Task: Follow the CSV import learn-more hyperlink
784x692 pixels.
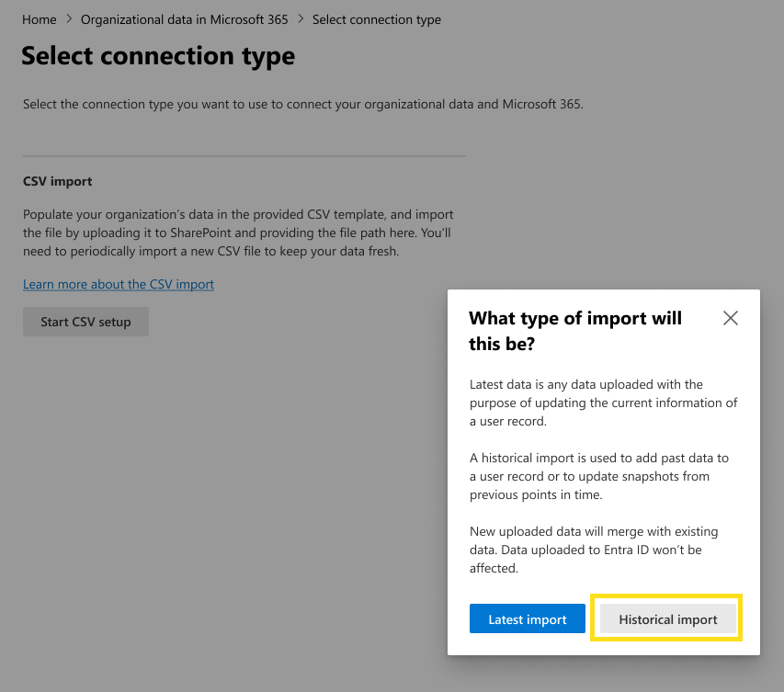Action: pos(118,284)
